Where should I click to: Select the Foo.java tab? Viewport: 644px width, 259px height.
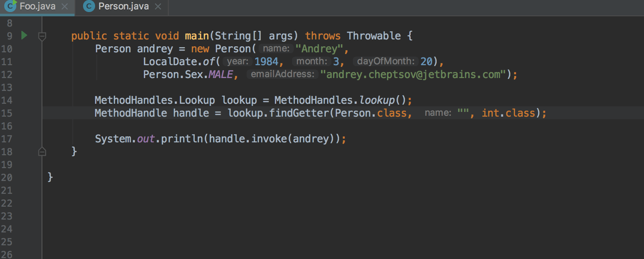coord(37,7)
